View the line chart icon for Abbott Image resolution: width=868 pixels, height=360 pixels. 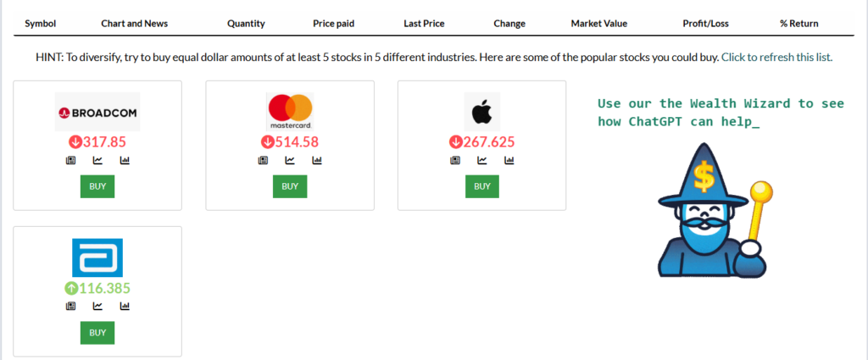coord(97,306)
